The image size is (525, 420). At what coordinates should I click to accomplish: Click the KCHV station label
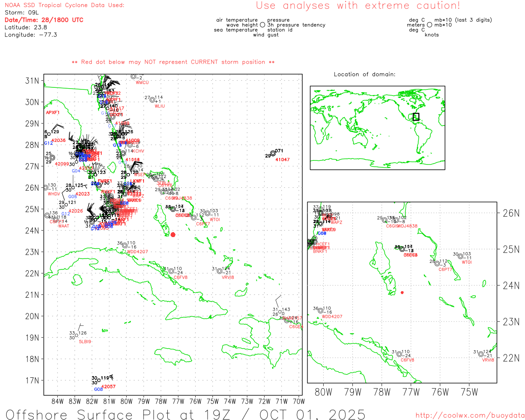click(x=139, y=151)
